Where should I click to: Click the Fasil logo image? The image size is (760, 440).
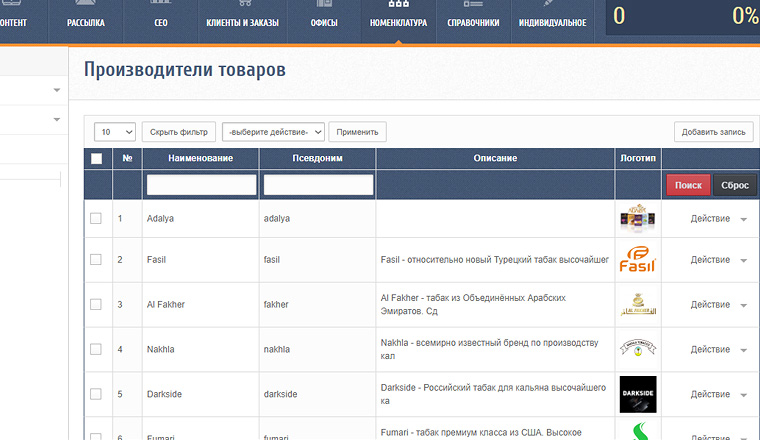point(638,260)
